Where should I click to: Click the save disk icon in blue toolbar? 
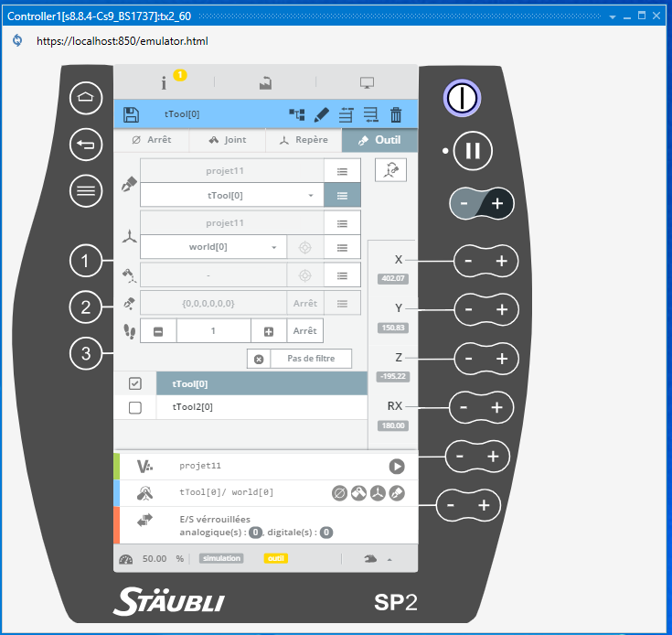(x=131, y=114)
